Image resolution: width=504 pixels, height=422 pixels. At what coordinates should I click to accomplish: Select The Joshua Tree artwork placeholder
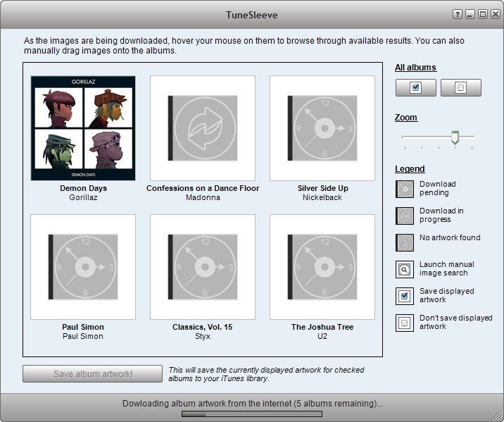pos(322,267)
